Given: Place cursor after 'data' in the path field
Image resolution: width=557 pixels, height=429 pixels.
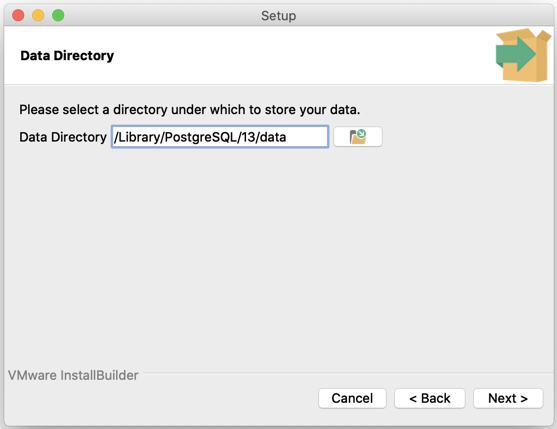Looking at the screenshot, I should 287,137.
